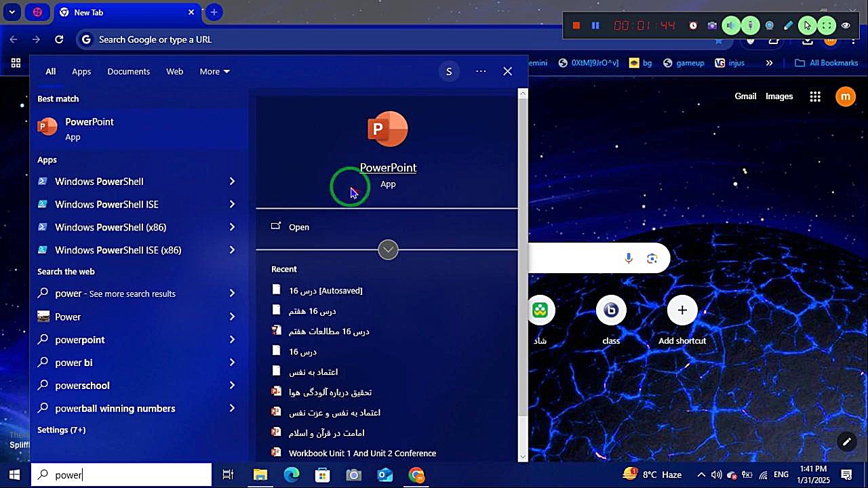Expand Windows PowerShell result arrow
Viewport: 868px width, 488px height.
(x=232, y=182)
